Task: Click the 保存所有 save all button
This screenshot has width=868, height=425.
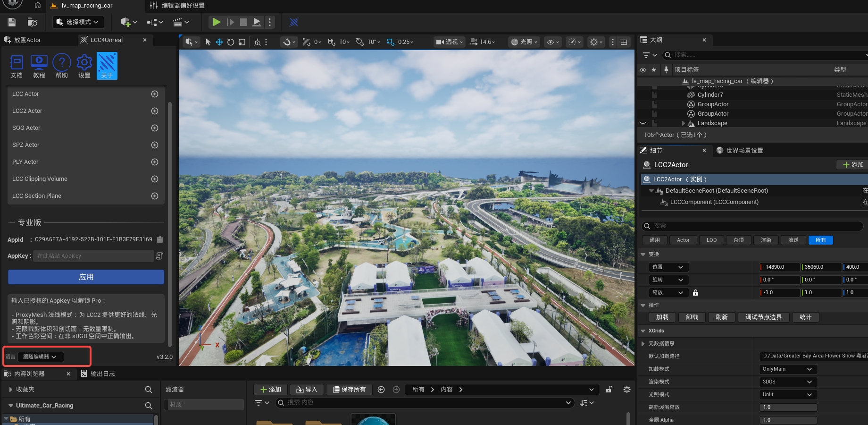Action: [349, 390]
